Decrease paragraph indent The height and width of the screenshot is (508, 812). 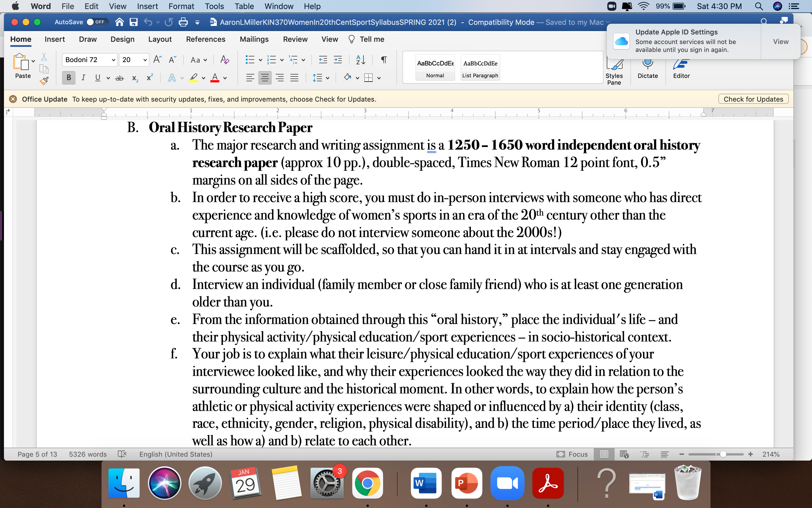tap(323, 60)
